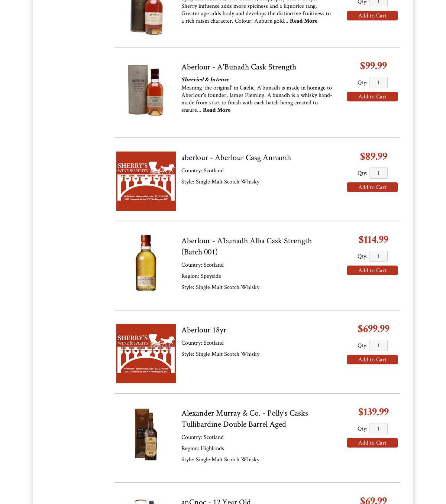
Task: Focus the quantity field for Casg Annamh
Action: tap(378, 173)
